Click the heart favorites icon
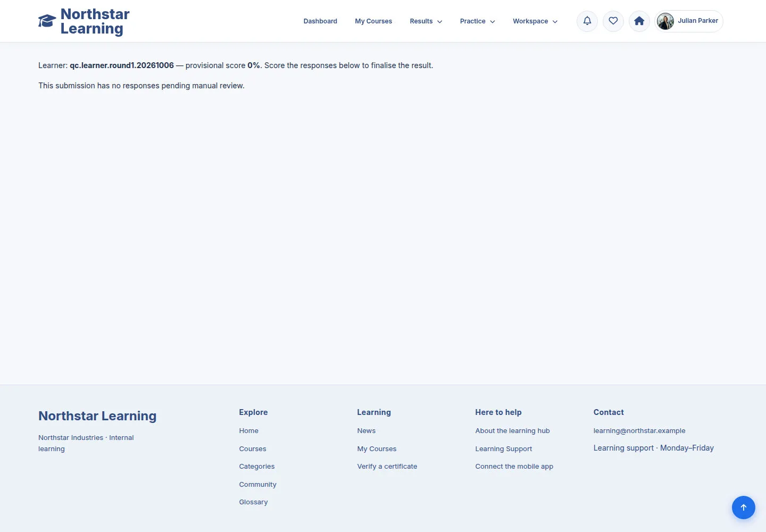Screen dimensions: 766x532 point(613,21)
